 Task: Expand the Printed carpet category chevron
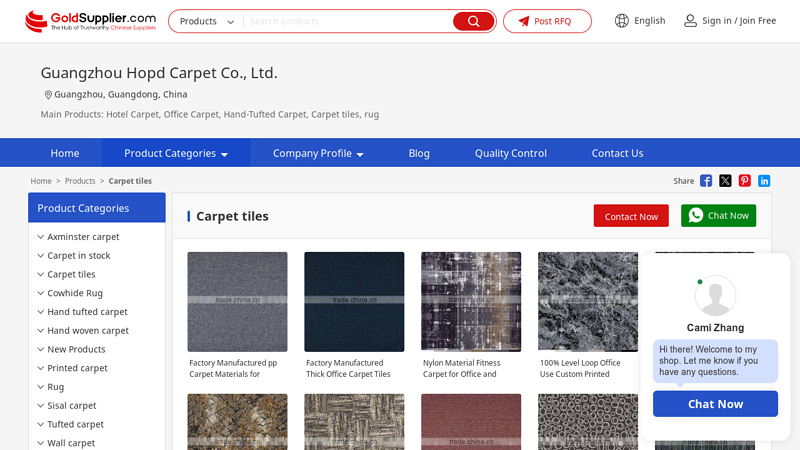point(40,368)
